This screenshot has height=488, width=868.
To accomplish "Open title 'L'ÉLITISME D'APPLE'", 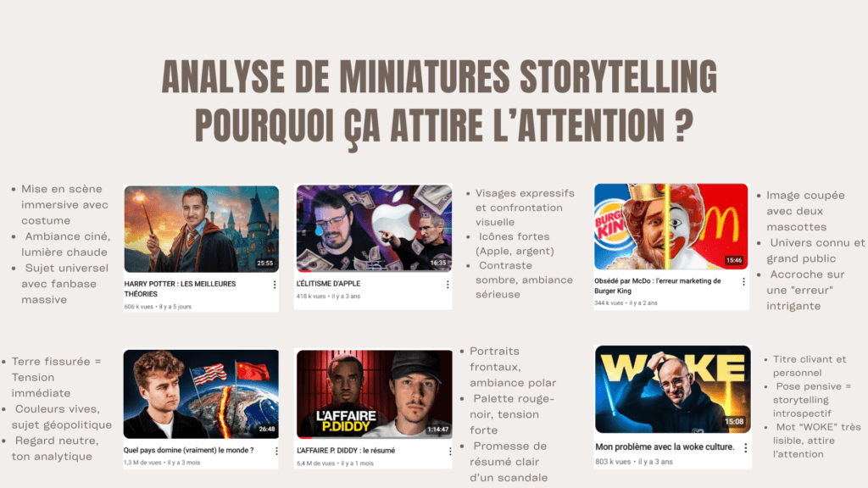I will pyautogui.click(x=328, y=283).
